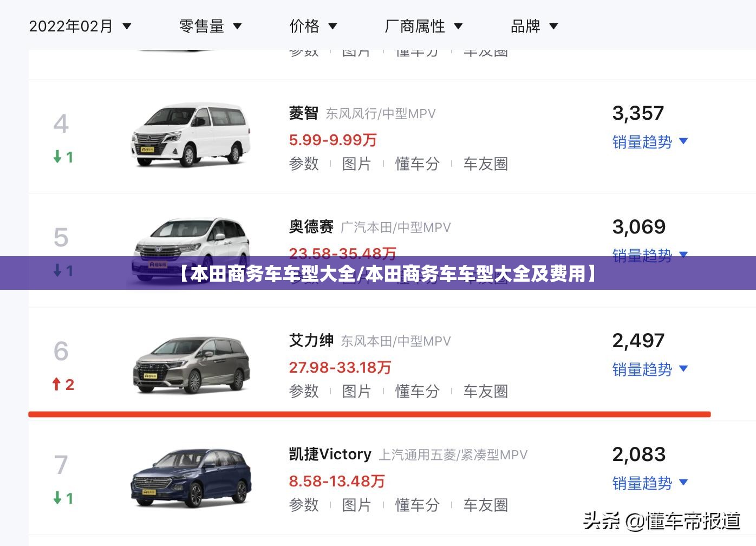Expand the 零售量 filter dropdown

coord(210,26)
